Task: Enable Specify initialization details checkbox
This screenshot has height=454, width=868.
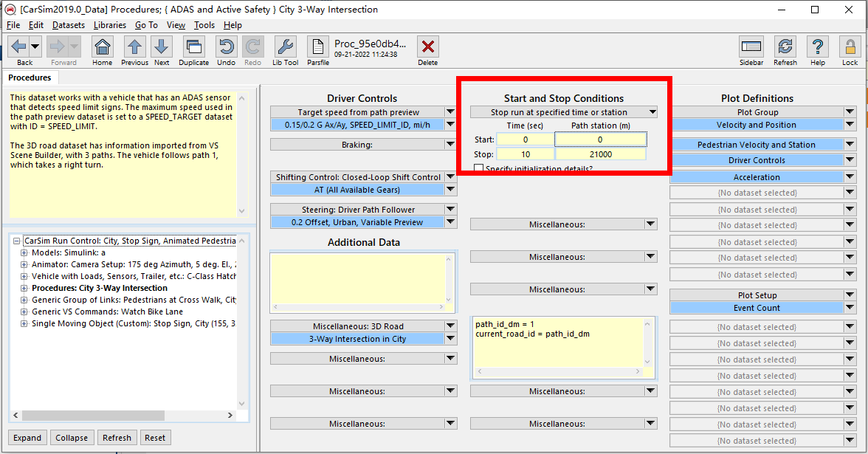Action: 479,168
